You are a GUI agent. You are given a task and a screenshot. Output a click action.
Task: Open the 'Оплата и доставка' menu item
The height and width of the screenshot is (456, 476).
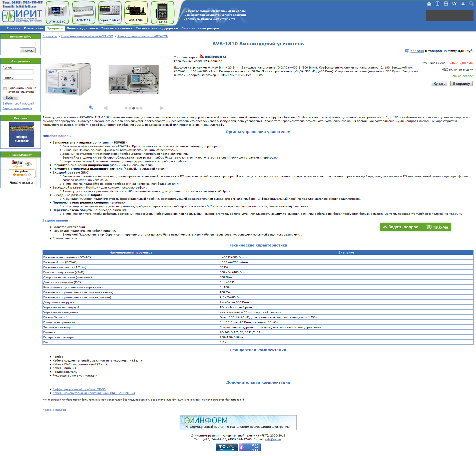pyautogui.click(x=82, y=28)
